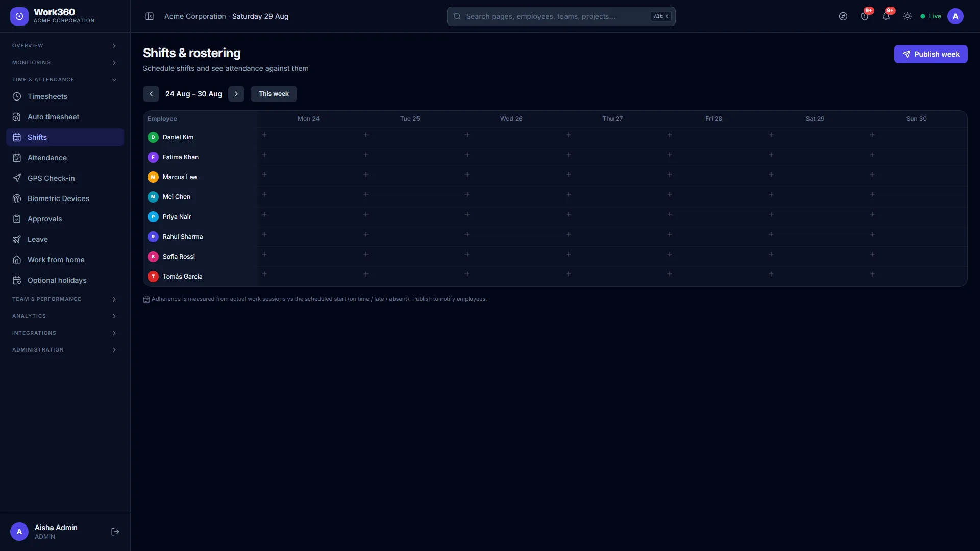Collapse the sidebar panel icon

150,16
